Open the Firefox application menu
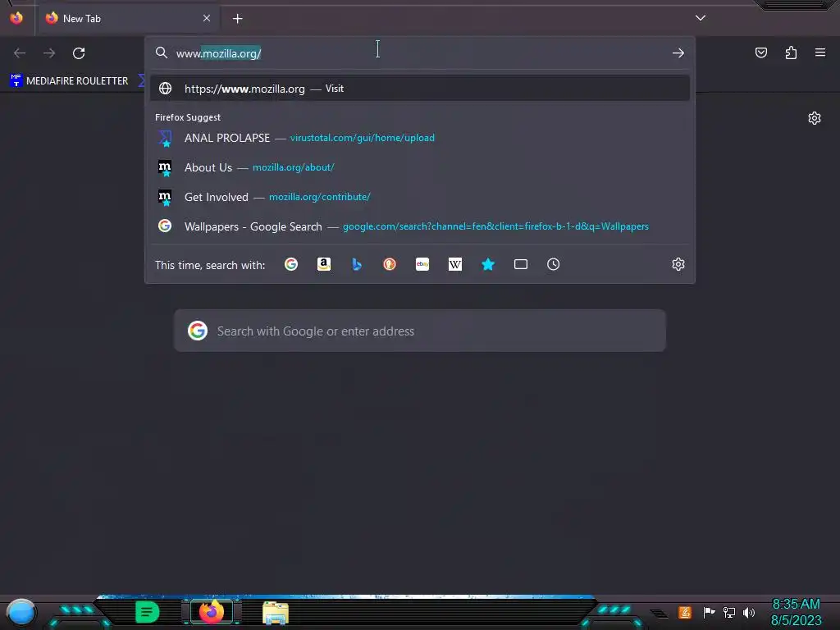840x630 pixels. tap(820, 52)
